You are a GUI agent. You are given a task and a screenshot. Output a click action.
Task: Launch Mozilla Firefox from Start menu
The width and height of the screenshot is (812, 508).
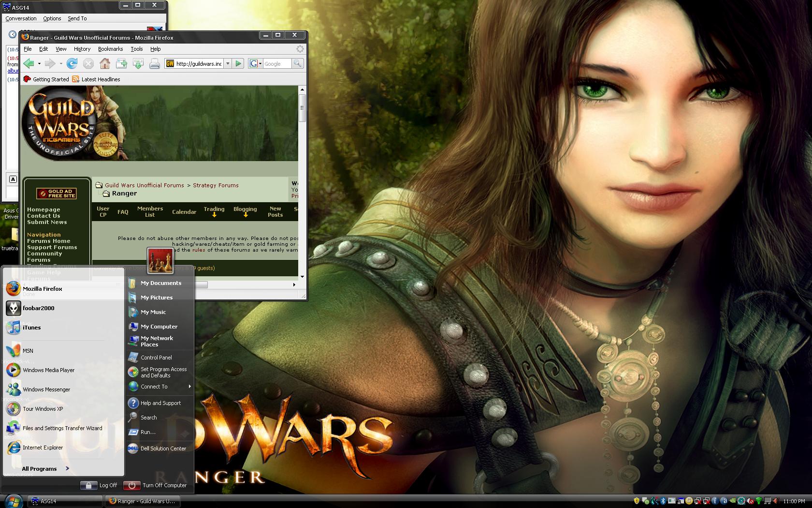click(x=63, y=289)
